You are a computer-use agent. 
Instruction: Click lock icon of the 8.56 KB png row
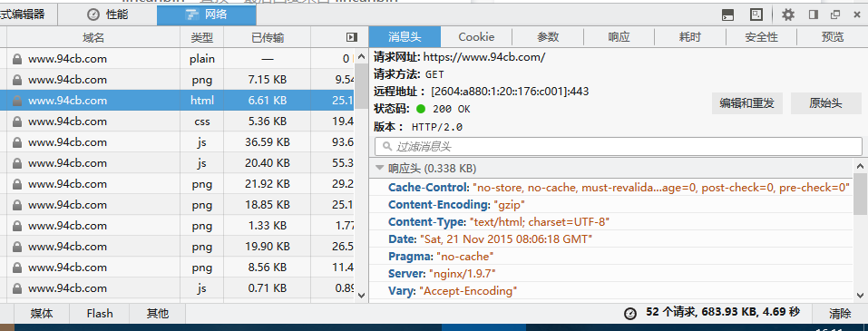coord(16,268)
